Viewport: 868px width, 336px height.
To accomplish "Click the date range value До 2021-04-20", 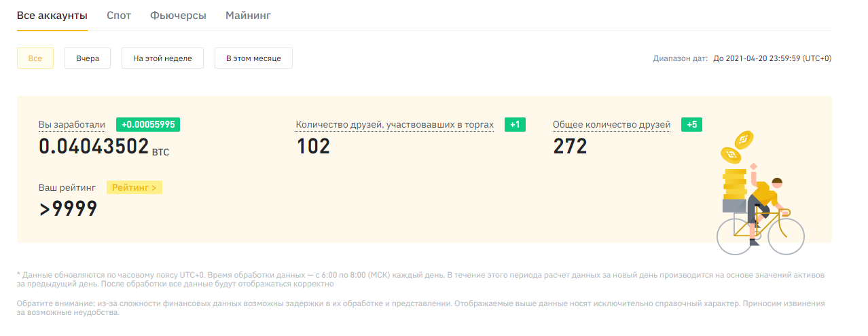I will [772, 58].
